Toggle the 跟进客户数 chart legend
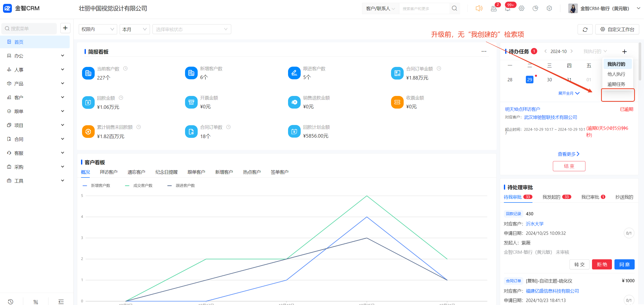The height and width of the screenshot is (305, 644). (181, 186)
